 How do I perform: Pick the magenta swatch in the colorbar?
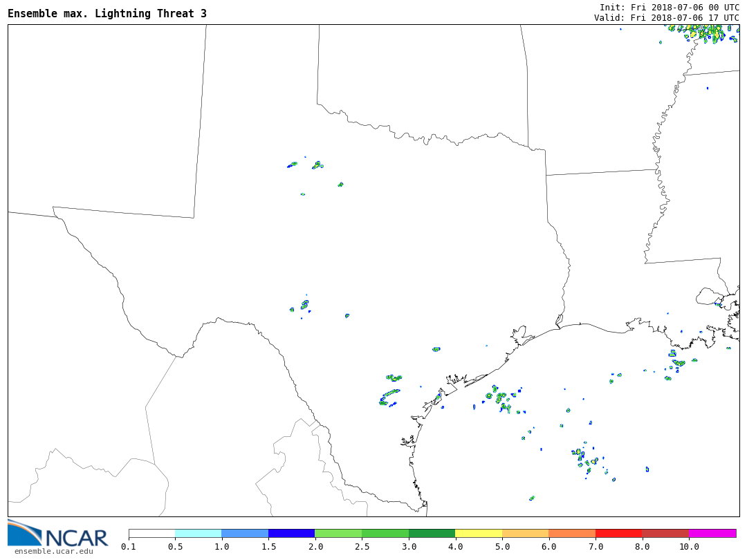(712, 533)
